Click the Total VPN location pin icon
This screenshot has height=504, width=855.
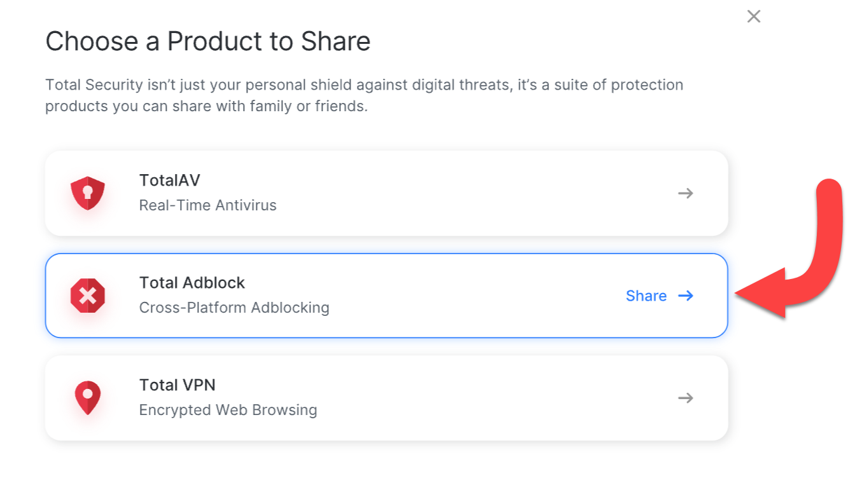tap(88, 398)
